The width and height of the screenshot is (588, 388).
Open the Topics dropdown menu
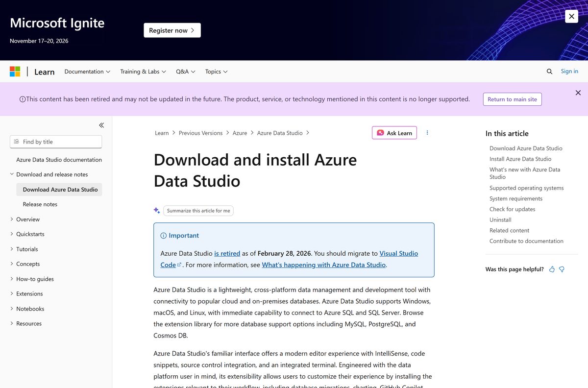click(x=216, y=72)
